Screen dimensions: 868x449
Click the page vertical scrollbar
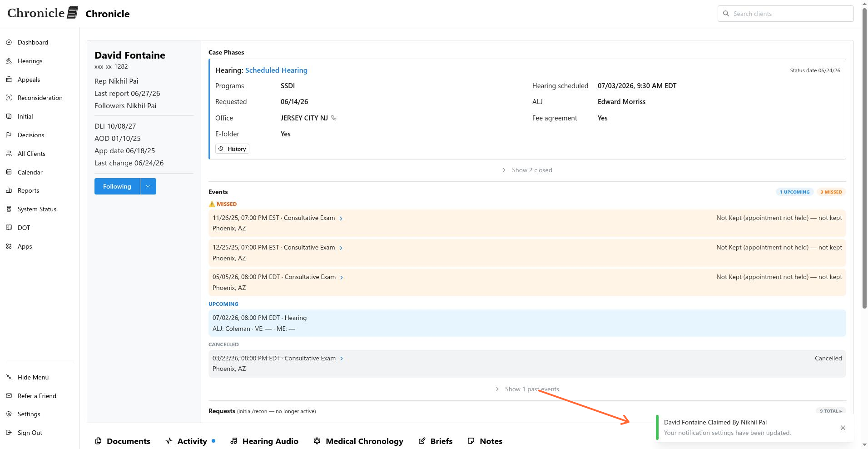pos(864,159)
